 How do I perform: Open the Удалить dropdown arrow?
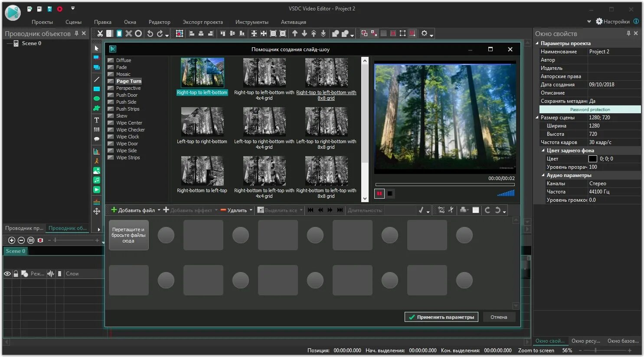251,210
